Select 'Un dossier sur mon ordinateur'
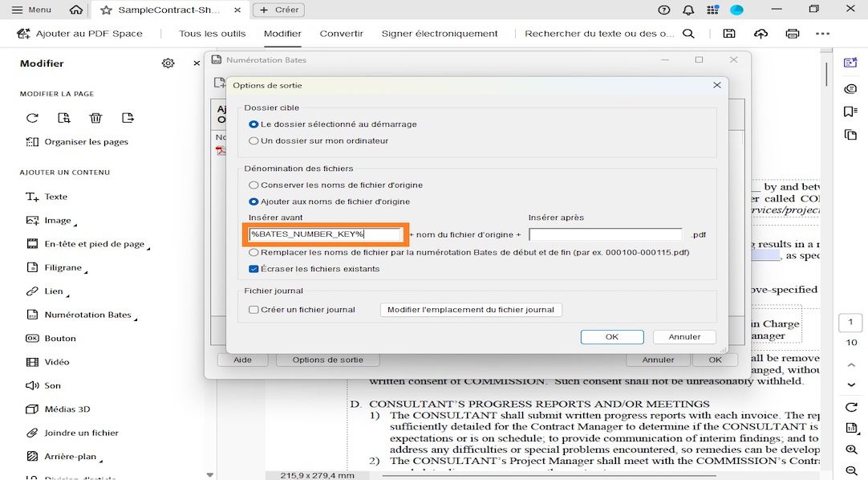Viewport: 868px width, 480px height. click(x=254, y=140)
